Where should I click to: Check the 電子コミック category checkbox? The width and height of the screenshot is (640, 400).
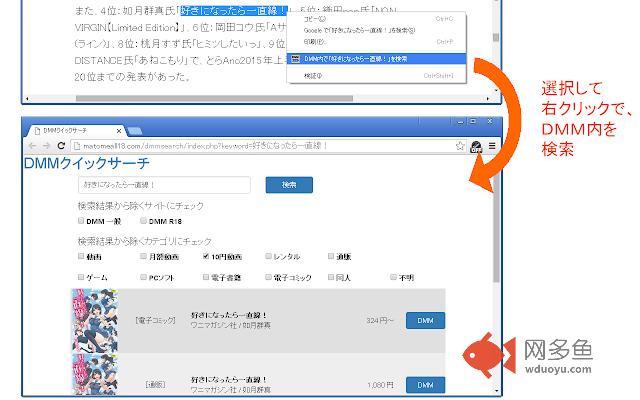tap(270, 276)
